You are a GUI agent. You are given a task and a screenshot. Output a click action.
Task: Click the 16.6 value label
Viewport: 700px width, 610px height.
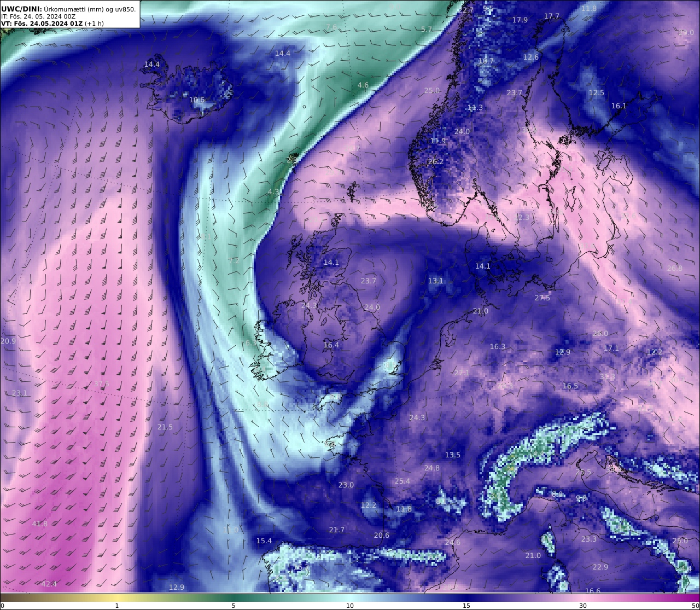click(x=593, y=591)
